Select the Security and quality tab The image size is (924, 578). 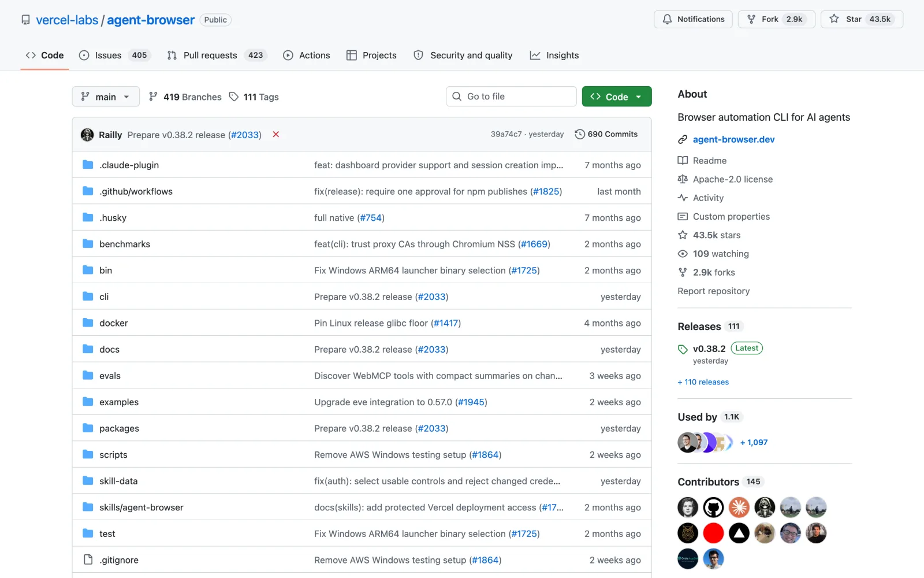pyautogui.click(x=463, y=55)
